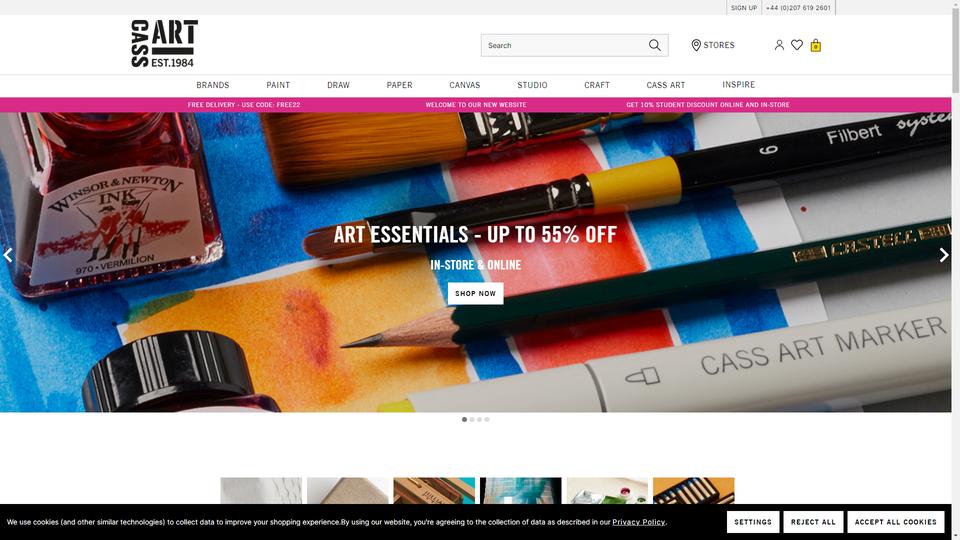The height and width of the screenshot is (540, 960).
Task: Expand the Brands navigation menu
Action: point(212,85)
